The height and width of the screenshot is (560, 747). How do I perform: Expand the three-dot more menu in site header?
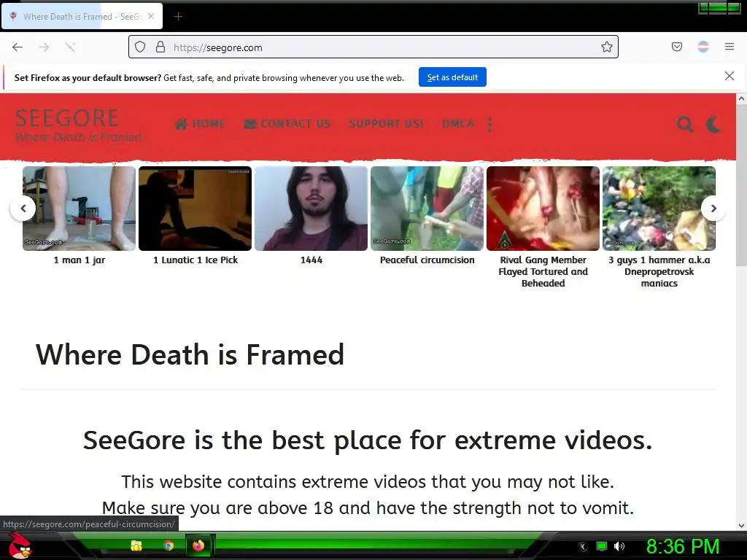[489, 124]
